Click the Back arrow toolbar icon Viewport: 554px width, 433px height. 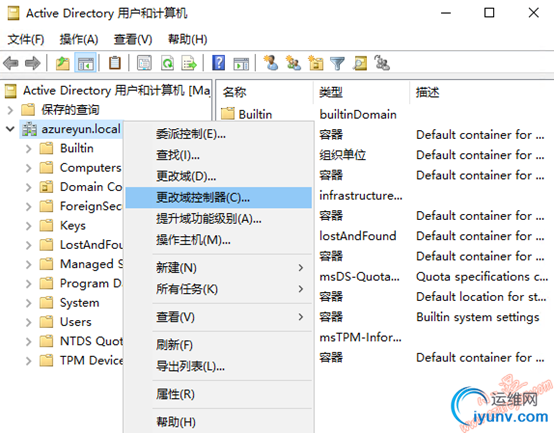click(x=11, y=64)
